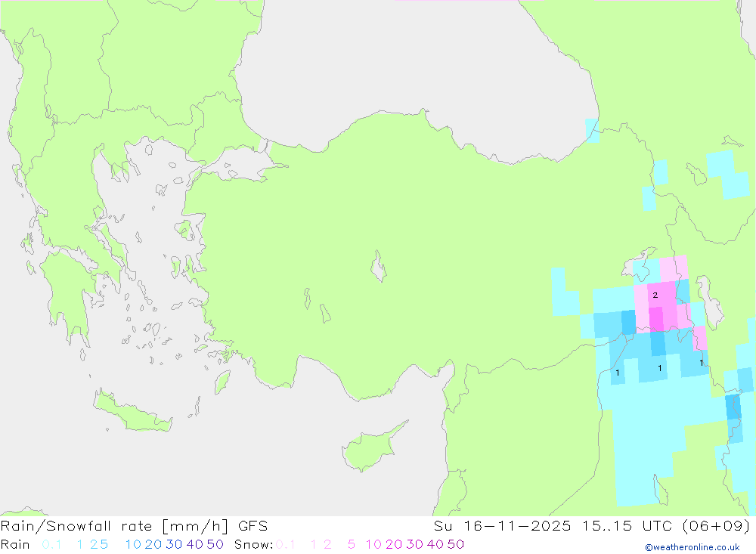This screenshot has height=554, width=756.
Task: Select the snow legend value 50
Action: click(x=456, y=544)
